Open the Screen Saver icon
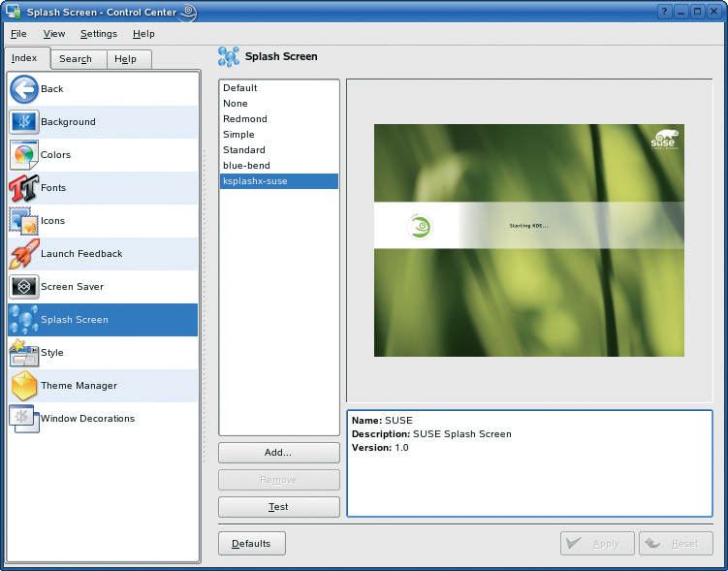Image resolution: width=728 pixels, height=571 pixels. (x=24, y=287)
